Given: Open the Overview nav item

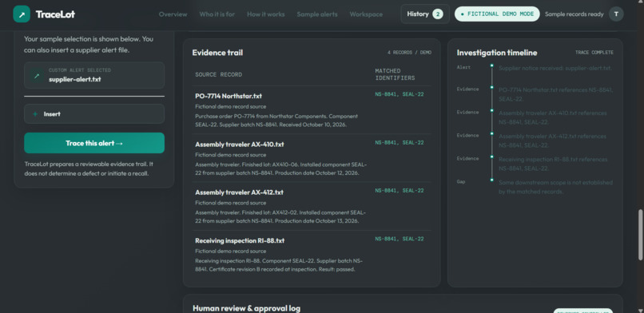Looking at the screenshot, I should [173, 14].
